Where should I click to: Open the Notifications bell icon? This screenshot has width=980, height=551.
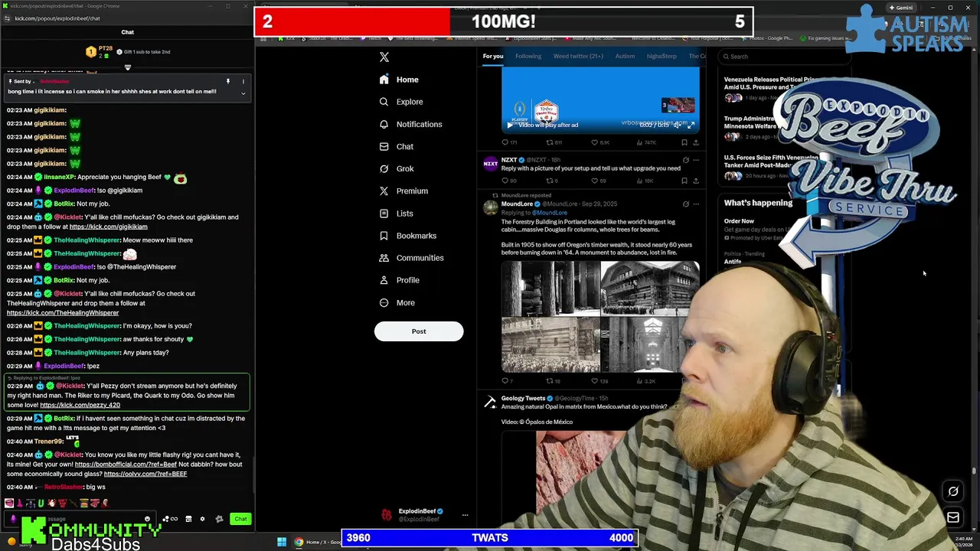[384, 124]
